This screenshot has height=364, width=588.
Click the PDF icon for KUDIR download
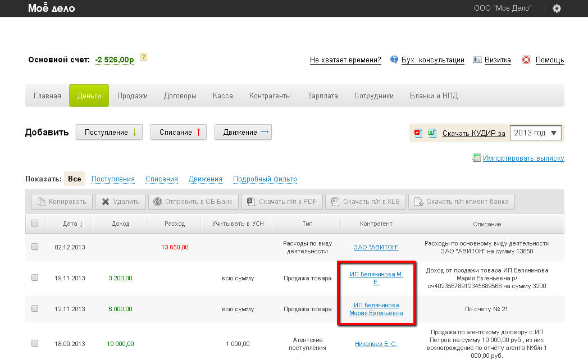(x=418, y=133)
